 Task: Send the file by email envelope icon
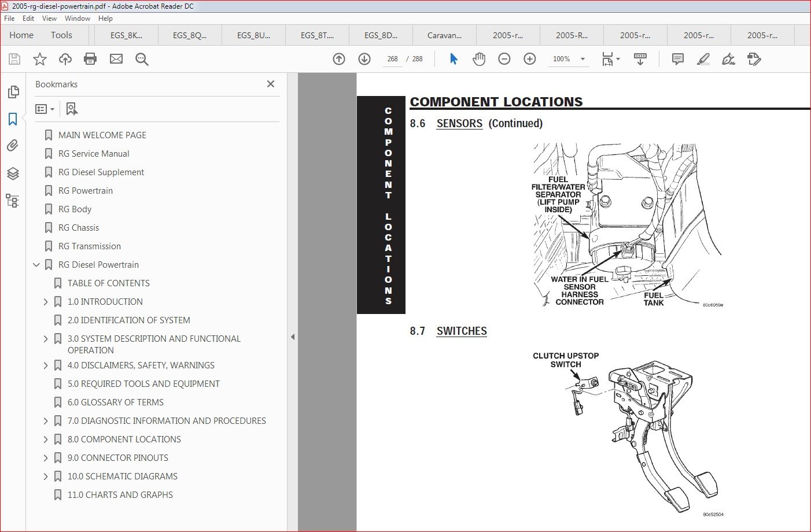pyautogui.click(x=116, y=59)
